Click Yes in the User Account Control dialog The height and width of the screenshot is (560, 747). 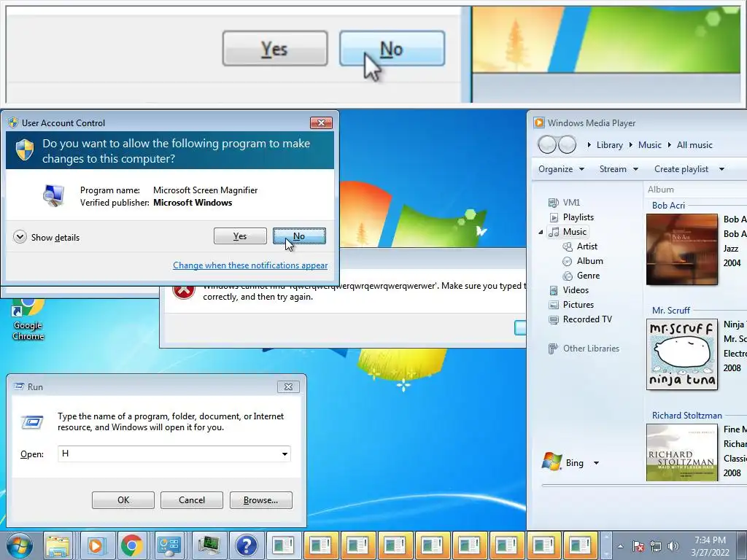240,236
